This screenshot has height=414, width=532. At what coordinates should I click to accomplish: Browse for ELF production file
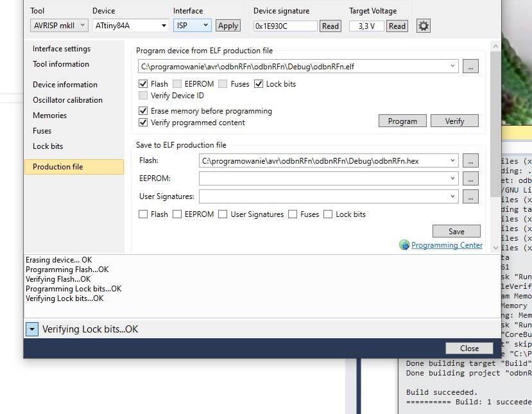(x=470, y=67)
